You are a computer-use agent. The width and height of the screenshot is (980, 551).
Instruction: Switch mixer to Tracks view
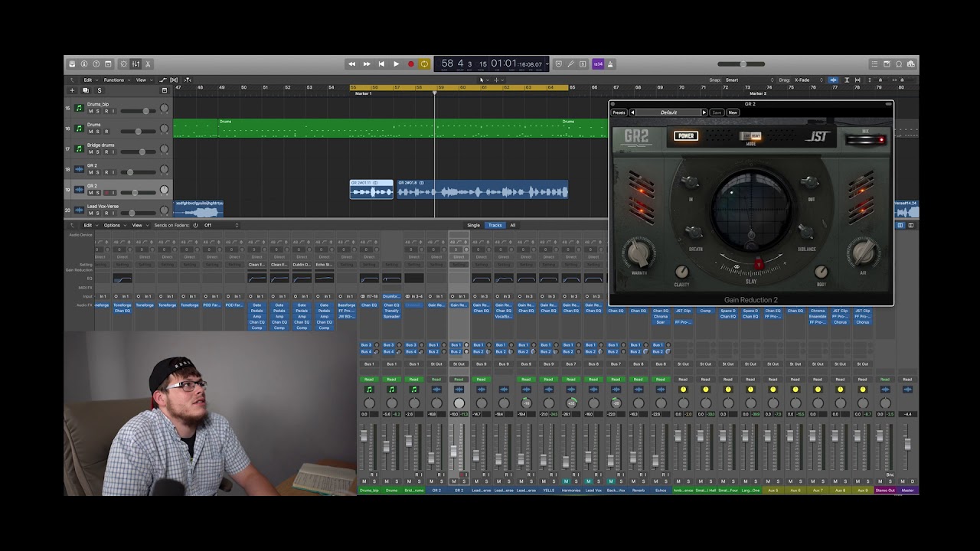coord(495,225)
